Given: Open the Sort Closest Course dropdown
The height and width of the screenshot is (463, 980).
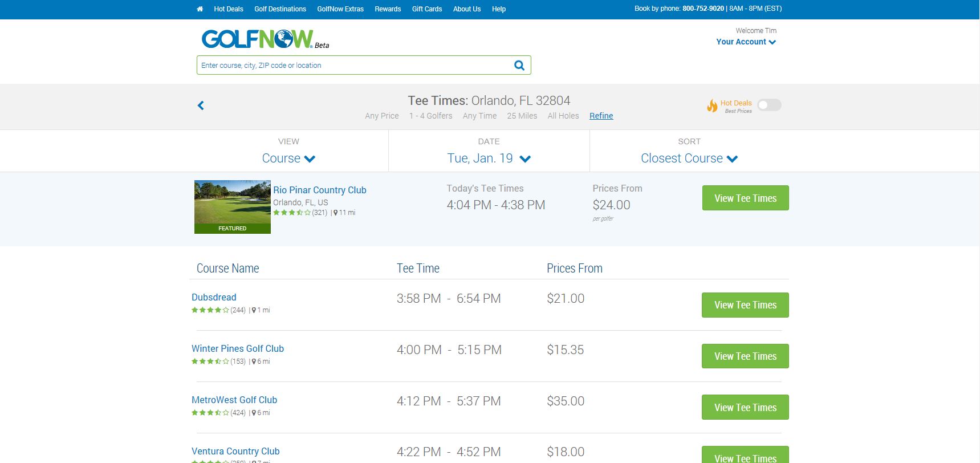Looking at the screenshot, I should pyautogui.click(x=689, y=159).
